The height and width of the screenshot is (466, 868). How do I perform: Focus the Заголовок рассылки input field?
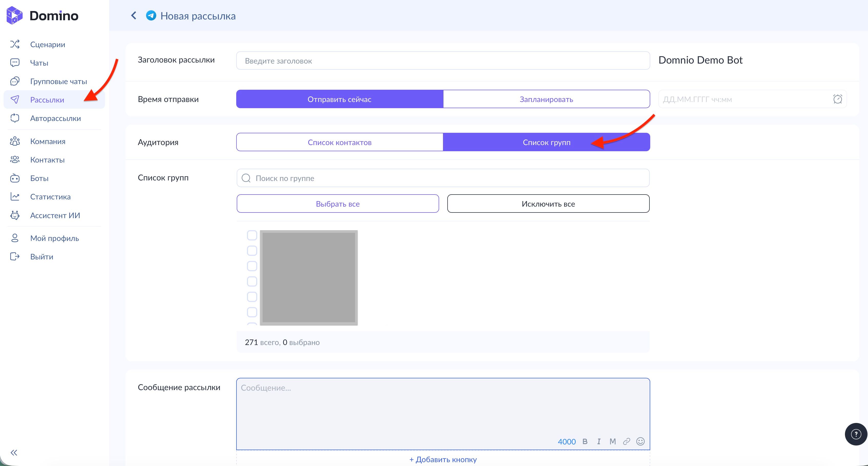pos(443,61)
